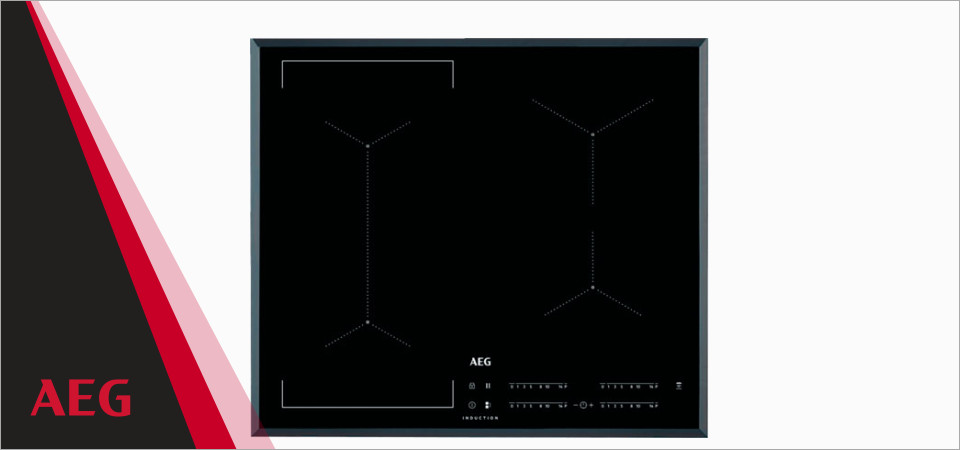Click the top bracket of the bridge zone

pyautogui.click(x=367, y=62)
